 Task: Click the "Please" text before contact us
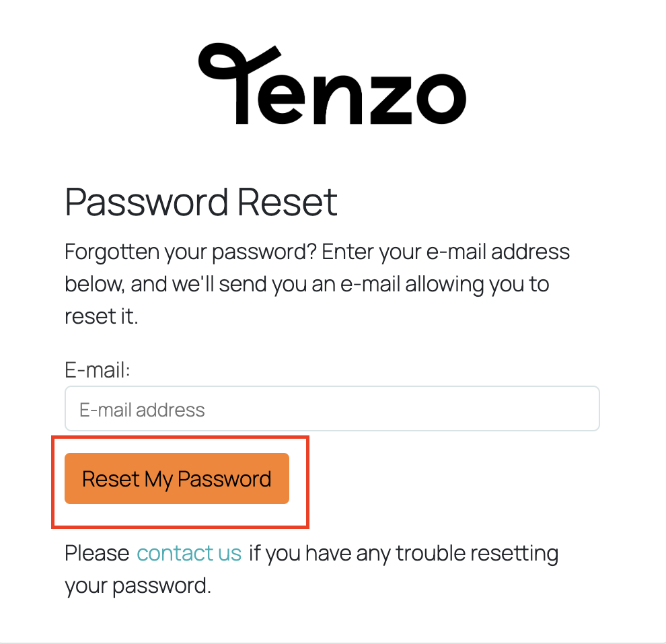(x=97, y=554)
